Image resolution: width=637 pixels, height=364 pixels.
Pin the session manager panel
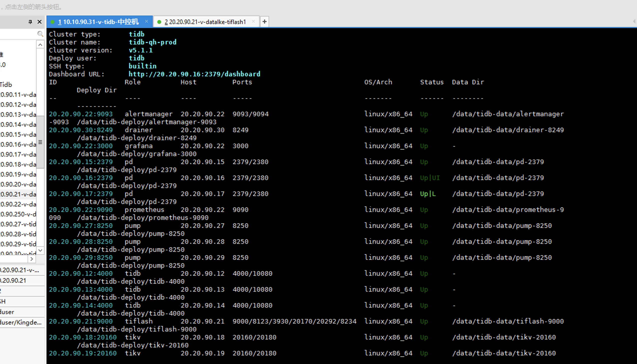click(30, 22)
